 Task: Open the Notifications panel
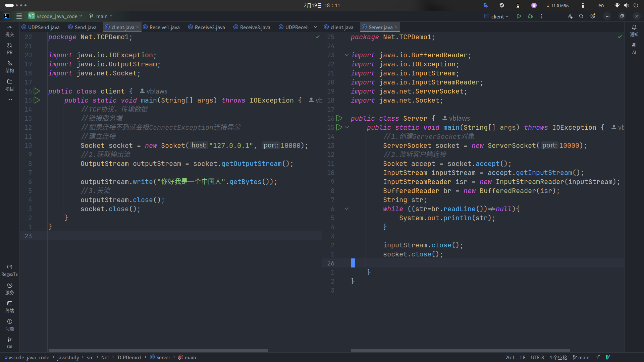tap(634, 31)
